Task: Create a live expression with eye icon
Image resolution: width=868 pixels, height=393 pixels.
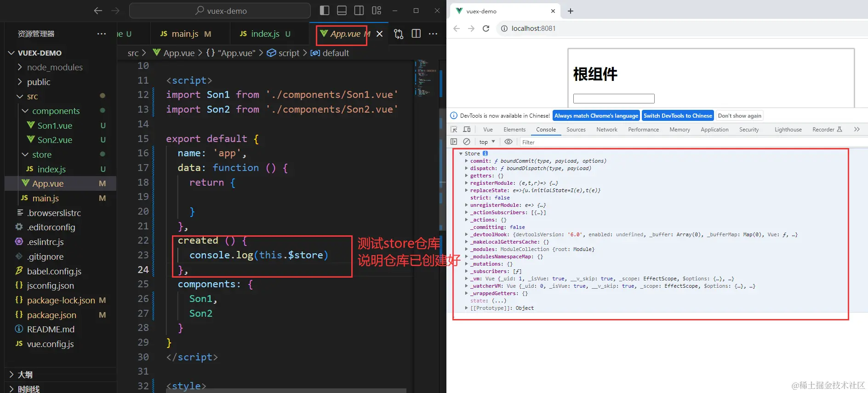Action: coord(508,142)
